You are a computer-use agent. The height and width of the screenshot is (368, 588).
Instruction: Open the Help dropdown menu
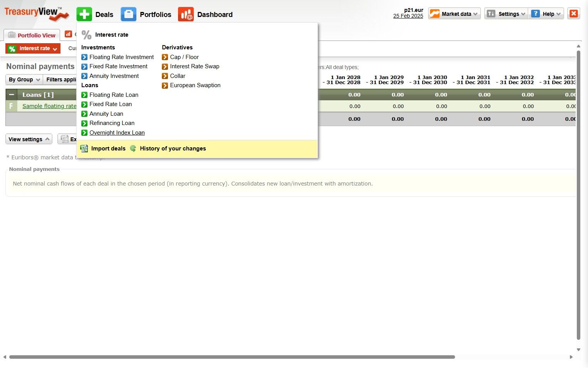pos(546,14)
